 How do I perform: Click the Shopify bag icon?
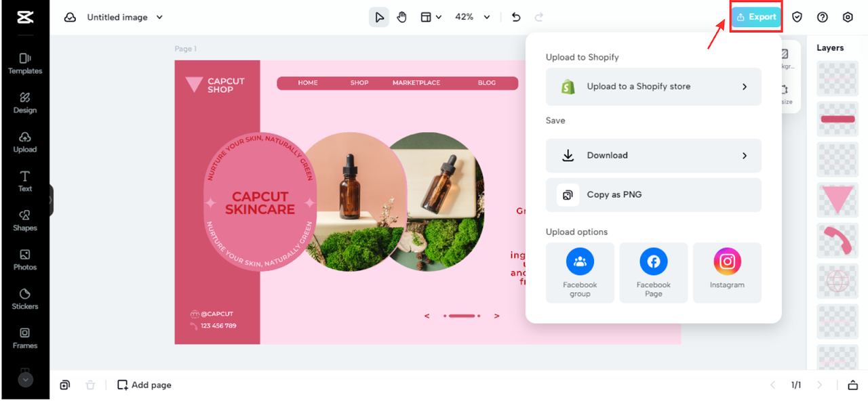tap(568, 87)
